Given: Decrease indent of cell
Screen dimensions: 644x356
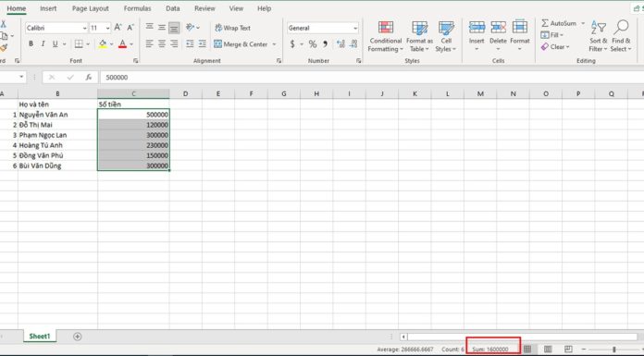Looking at the screenshot, I should pos(190,44).
